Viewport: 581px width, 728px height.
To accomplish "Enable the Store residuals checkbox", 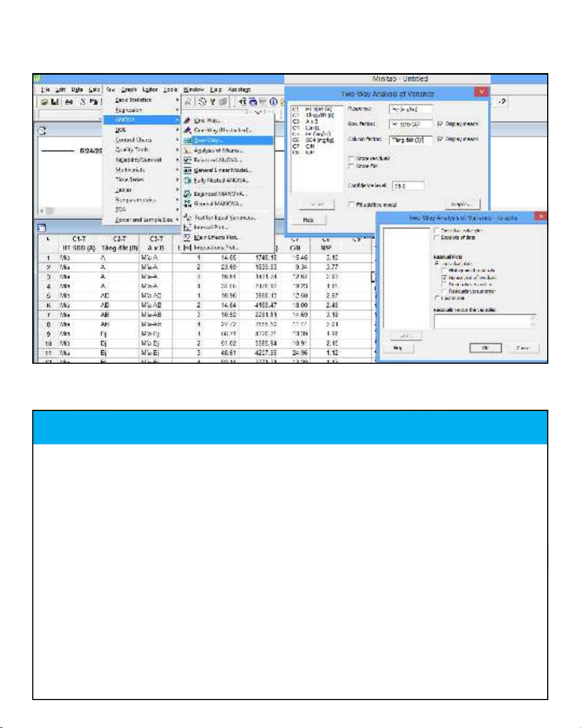I will 352,158.
